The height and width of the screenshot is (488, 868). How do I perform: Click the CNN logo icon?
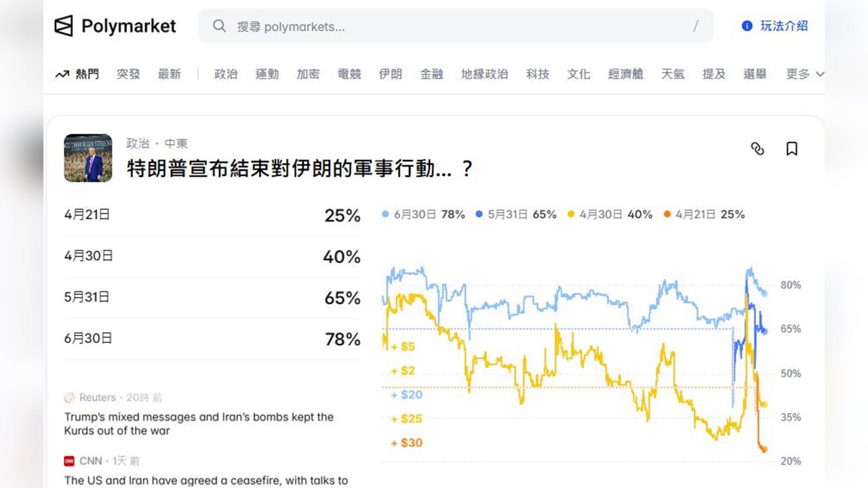click(69, 460)
